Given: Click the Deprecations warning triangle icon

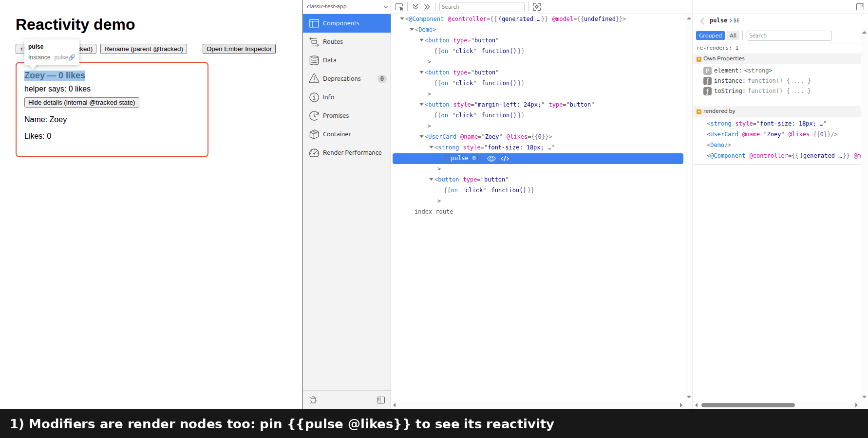Looking at the screenshot, I should (314, 79).
